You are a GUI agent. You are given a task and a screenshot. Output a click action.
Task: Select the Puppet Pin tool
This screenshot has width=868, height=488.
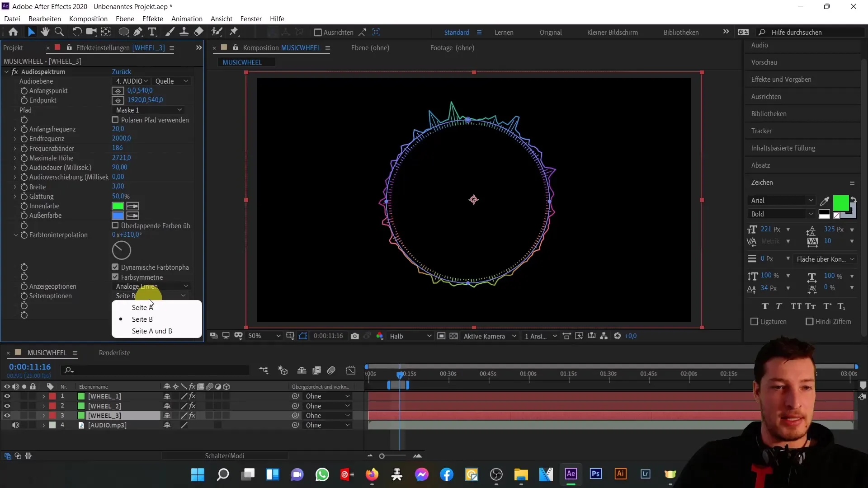(x=234, y=32)
